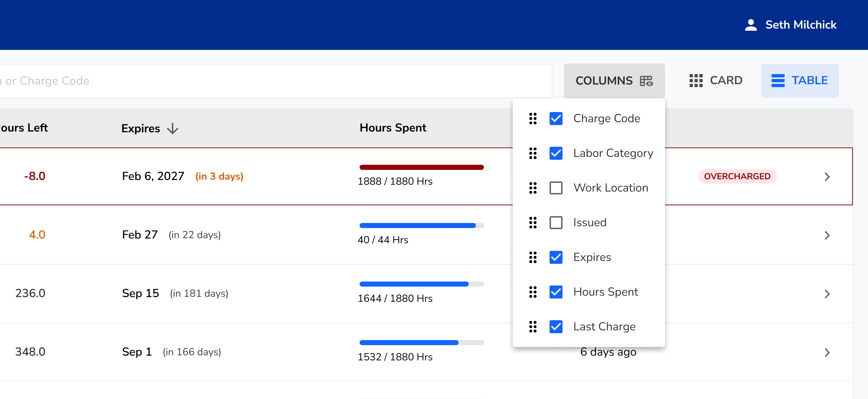Click the drag handle beside Issued
This screenshot has height=399, width=868.
[533, 223]
